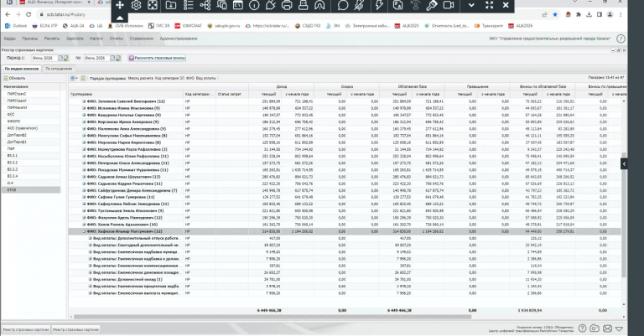
Task: Open the chat bubble on the overlay toolbar
Action: tap(342, 5)
